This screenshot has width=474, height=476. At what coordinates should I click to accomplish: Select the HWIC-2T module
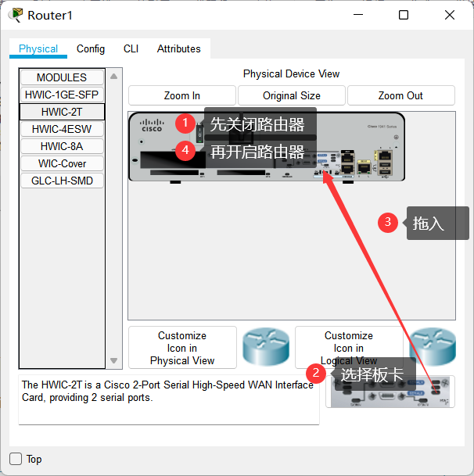pos(62,112)
